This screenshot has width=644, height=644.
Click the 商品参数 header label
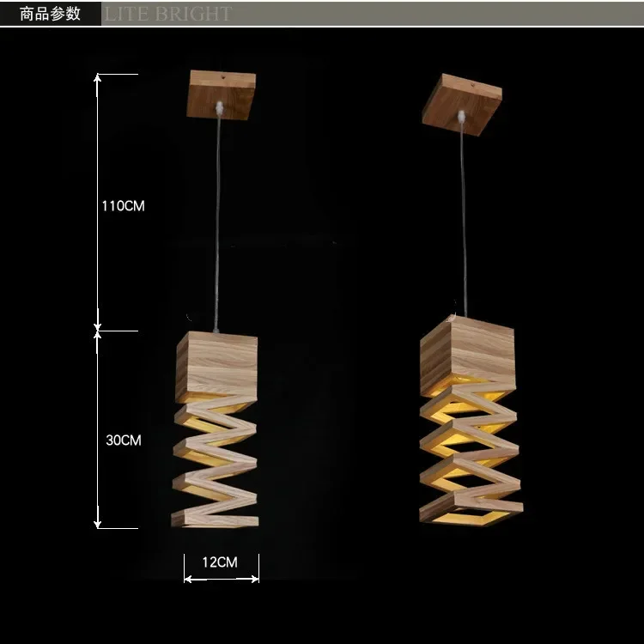[50, 14]
